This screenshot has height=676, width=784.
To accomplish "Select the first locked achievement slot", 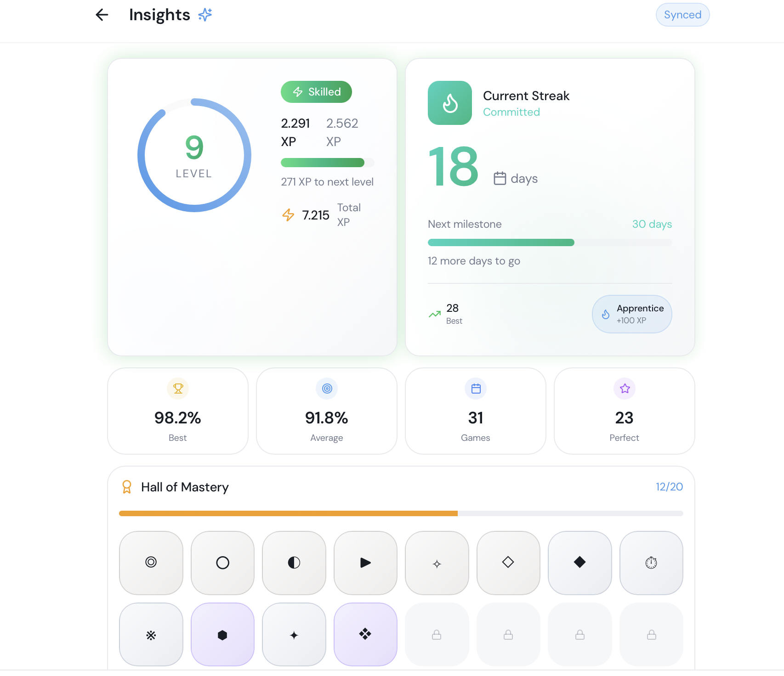I will pos(437,634).
